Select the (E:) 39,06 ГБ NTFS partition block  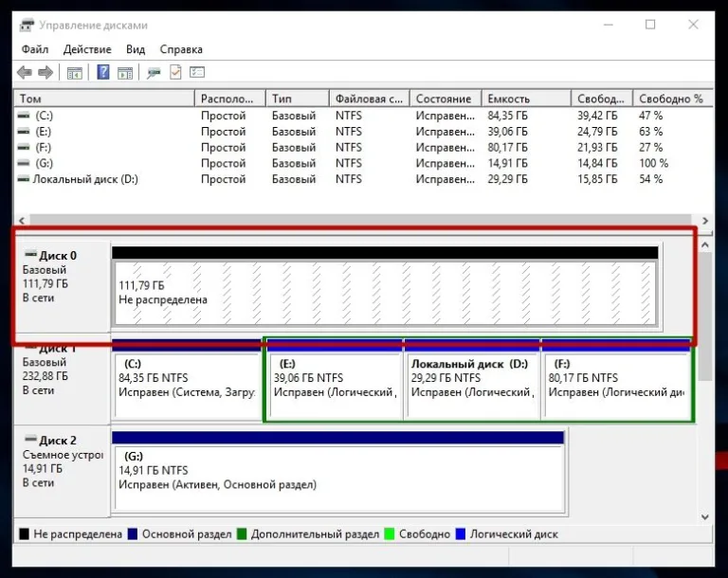[336, 385]
